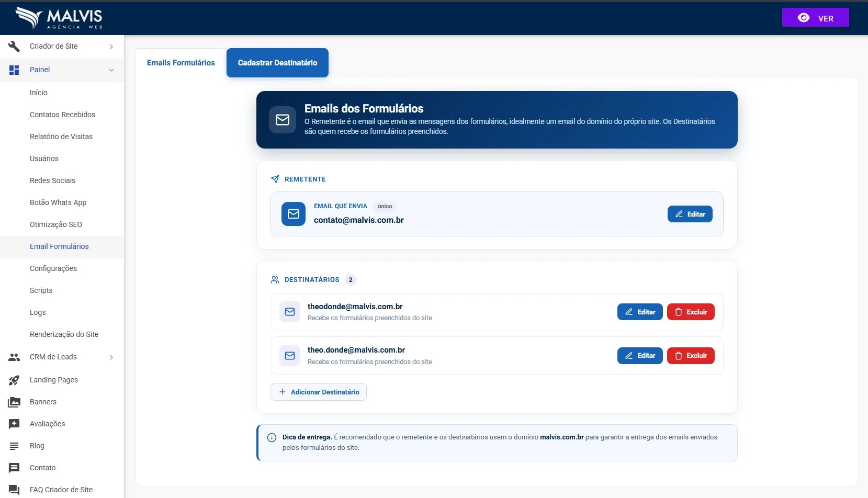Open Botão Whats App settings
Viewport: 868px width, 498px height.
coord(58,202)
